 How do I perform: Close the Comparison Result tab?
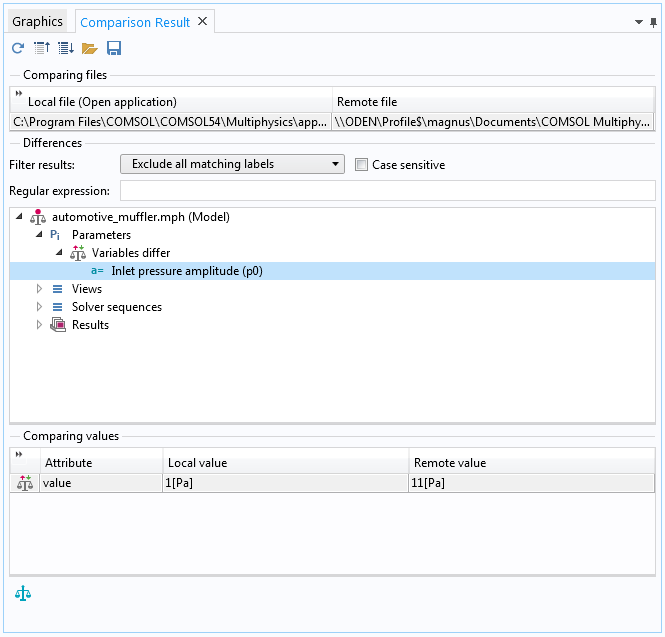[203, 21]
